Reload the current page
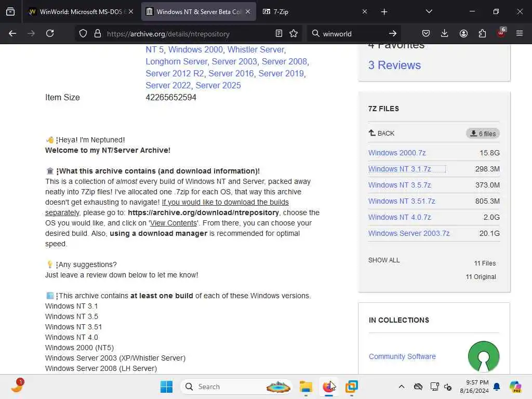Image resolution: width=532 pixels, height=399 pixels. (50, 33)
